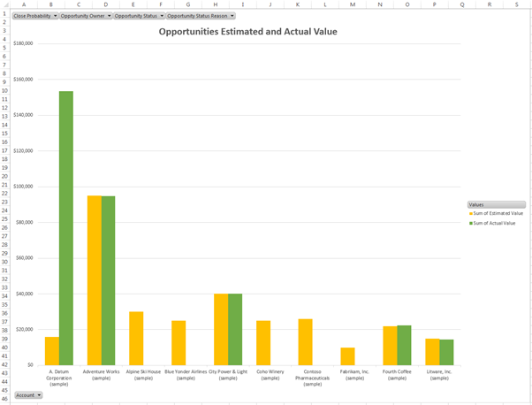Screen dimensions: 532x405
Task: Select the Sum of Estimated Value legend entry
Action: (498, 213)
